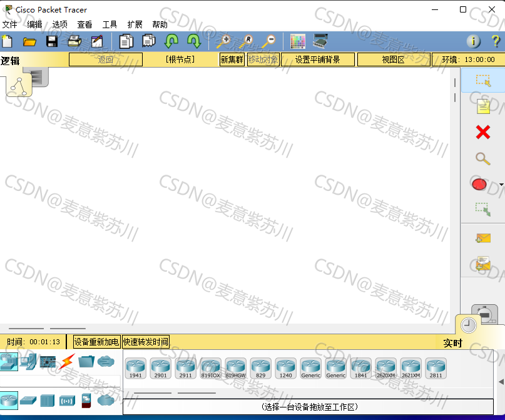Choose the Place Note tool
Viewport: 505px width, 420px height.
coord(483,106)
